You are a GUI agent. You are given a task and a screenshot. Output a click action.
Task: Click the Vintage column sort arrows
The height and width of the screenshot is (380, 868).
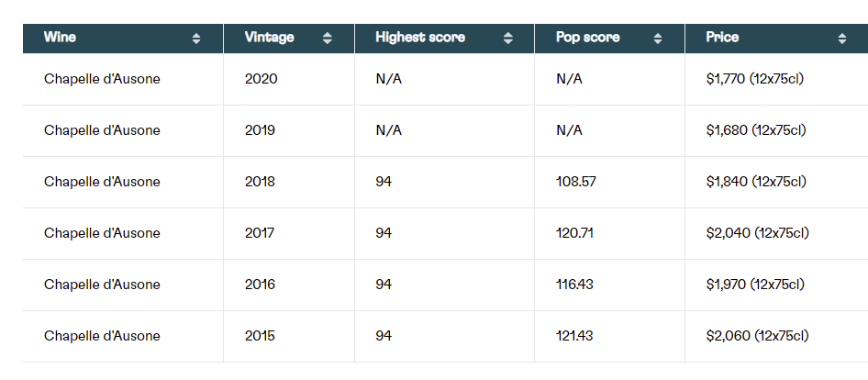328,39
